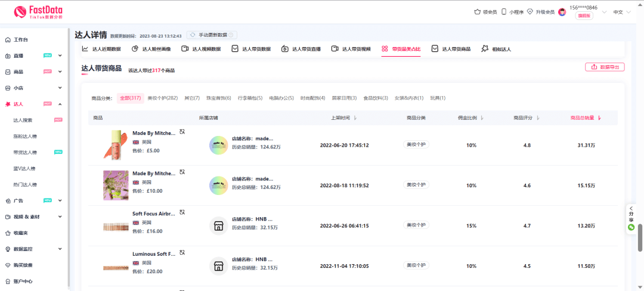Switch to 达人带货数据 tab
644x291 pixels.
(252, 49)
